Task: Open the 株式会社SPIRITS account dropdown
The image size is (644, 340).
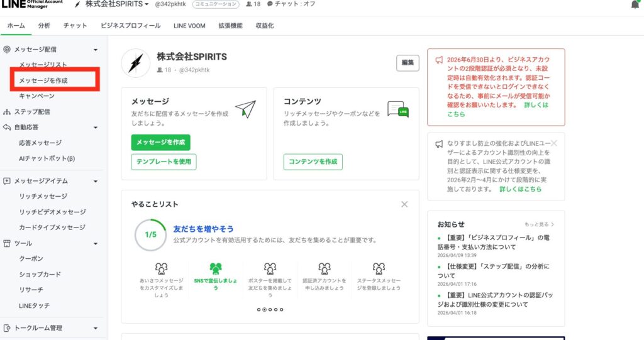Action: 116,4
